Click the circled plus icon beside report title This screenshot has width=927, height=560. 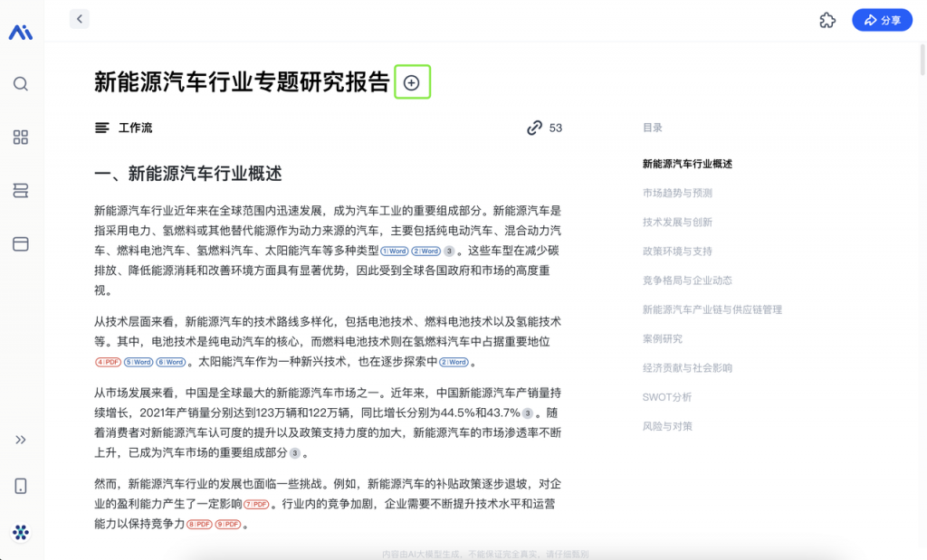412,82
